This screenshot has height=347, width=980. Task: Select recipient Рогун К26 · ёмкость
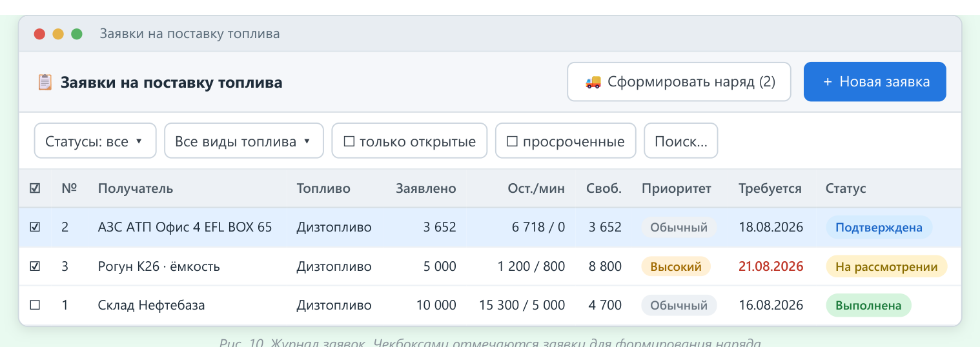coord(159,266)
